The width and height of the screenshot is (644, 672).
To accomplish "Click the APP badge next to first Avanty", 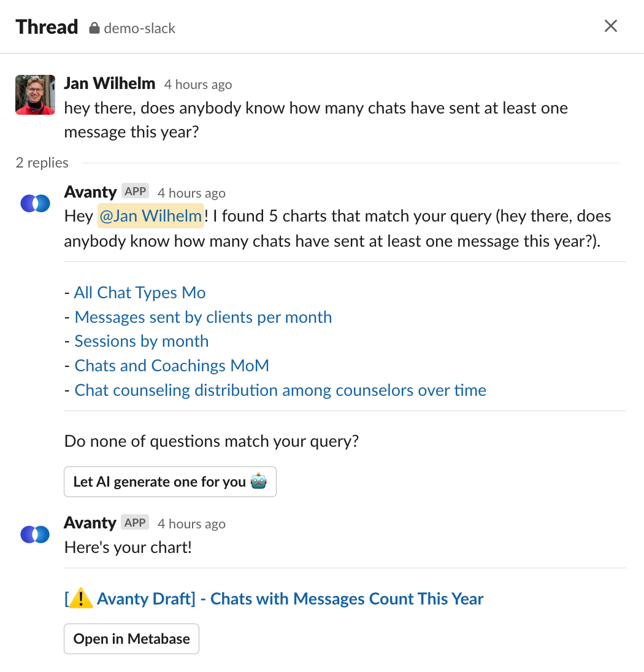I will pos(136,191).
